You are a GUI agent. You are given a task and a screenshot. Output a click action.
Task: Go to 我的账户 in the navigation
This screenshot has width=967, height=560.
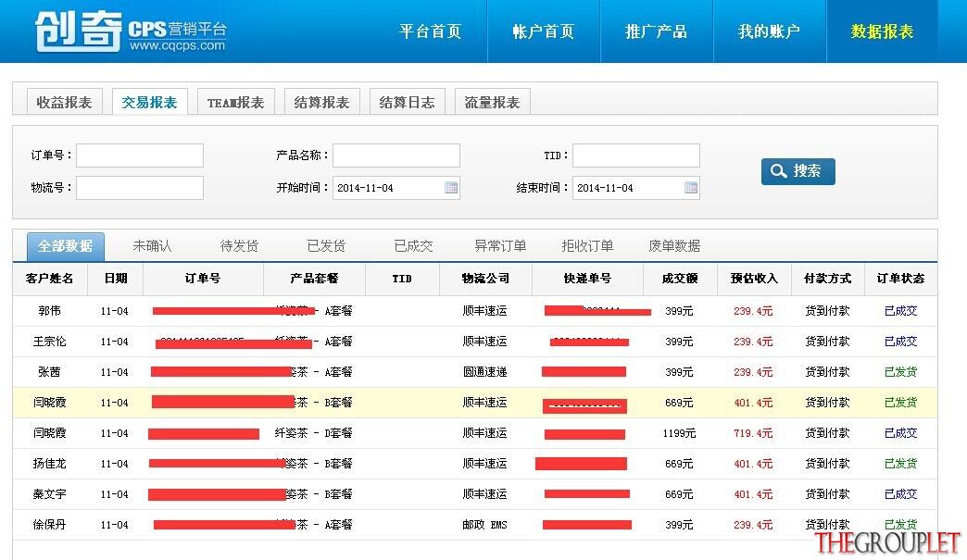pyautogui.click(x=769, y=31)
